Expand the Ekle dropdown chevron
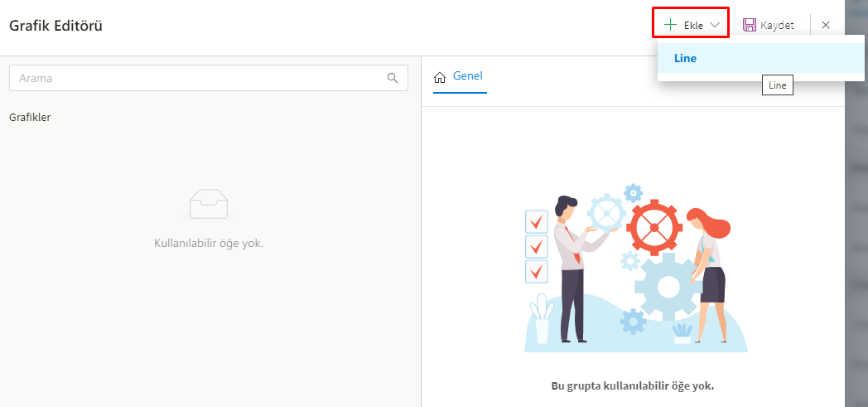Image resolution: width=868 pixels, height=407 pixels. 714,25
